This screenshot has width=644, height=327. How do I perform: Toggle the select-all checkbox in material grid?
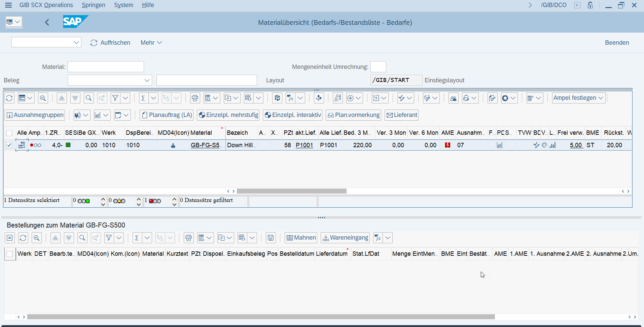click(x=9, y=133)
